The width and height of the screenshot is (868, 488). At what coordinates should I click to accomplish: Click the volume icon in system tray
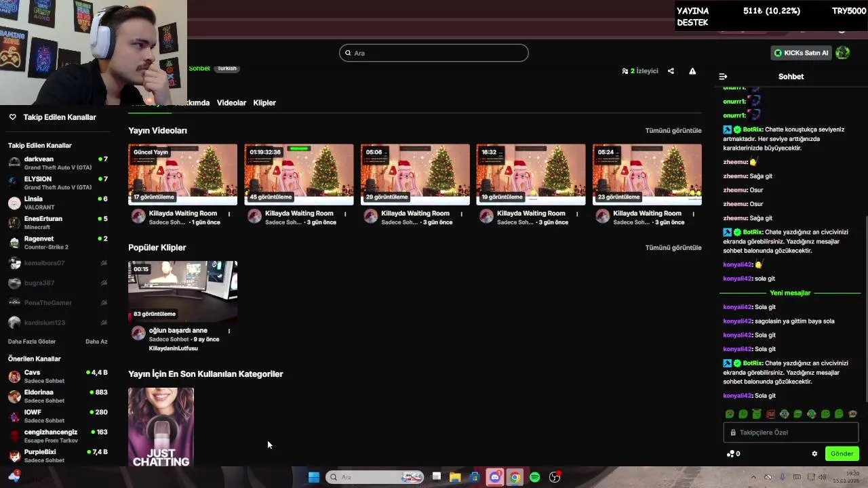(822, 477)
